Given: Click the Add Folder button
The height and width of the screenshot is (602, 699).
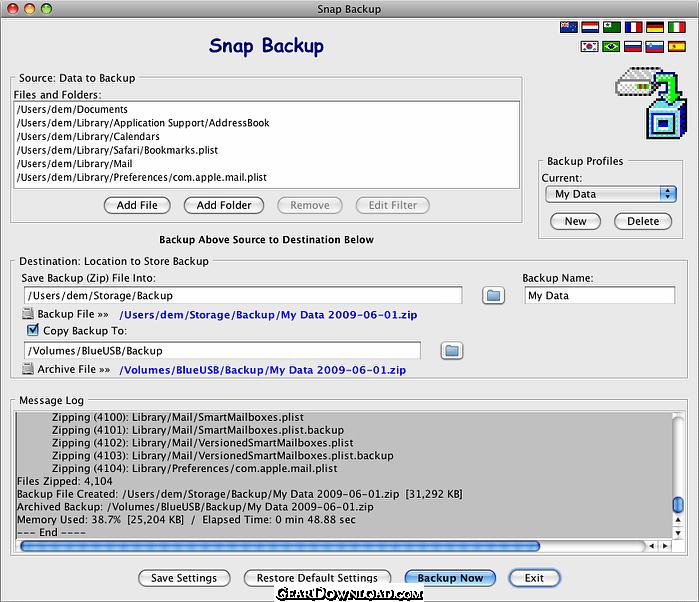Looking at the screenshot, I should [224, 206].
